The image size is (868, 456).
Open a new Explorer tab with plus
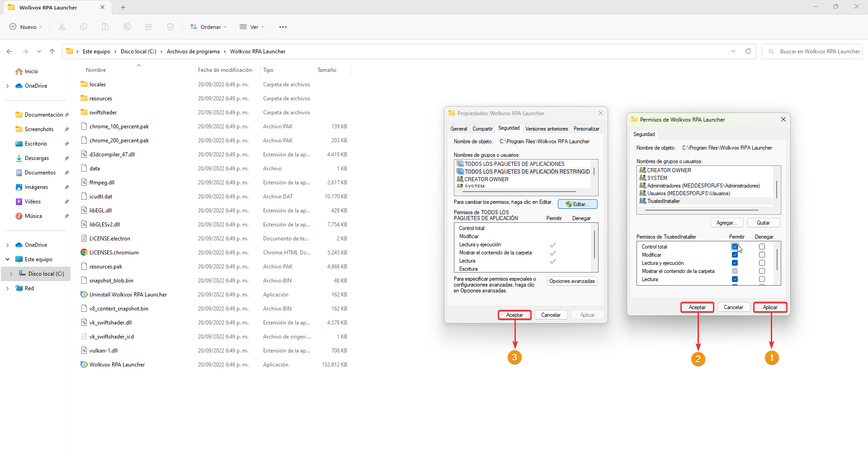point(123,8)
